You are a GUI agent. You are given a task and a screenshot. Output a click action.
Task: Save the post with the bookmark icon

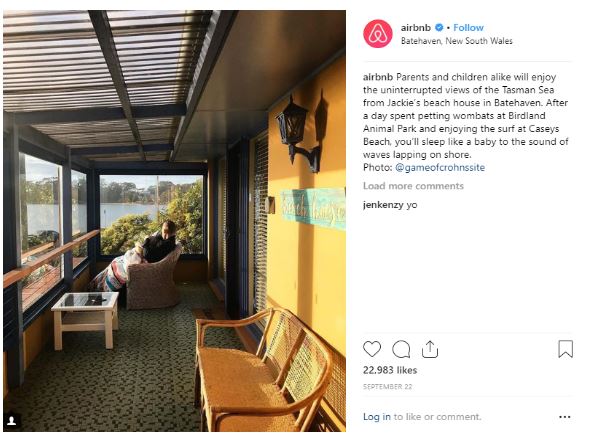click(565, 349)
